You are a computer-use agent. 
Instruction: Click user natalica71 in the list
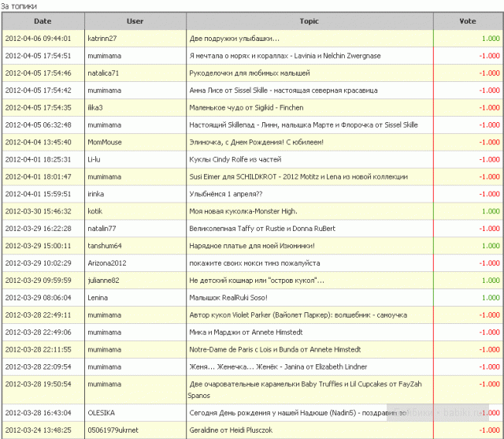click(x=103, y=73)
